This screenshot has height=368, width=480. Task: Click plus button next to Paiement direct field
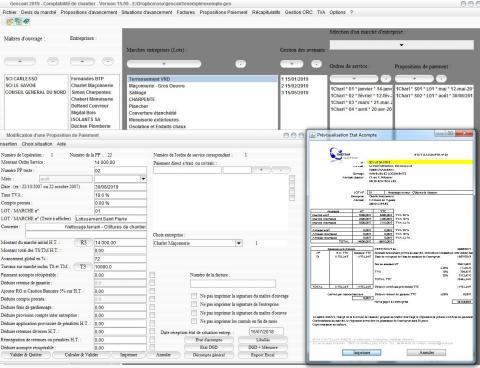tap(261, 170)
